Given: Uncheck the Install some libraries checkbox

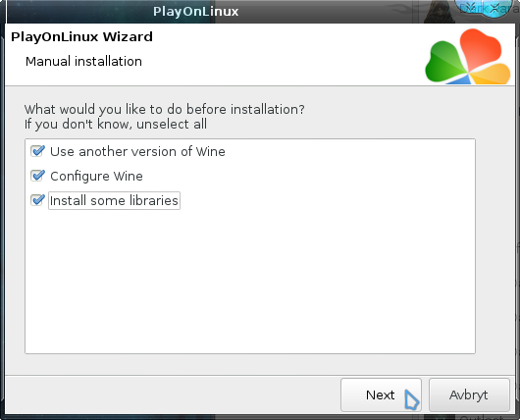Looking at the screenshot, I should click(38, 200).
